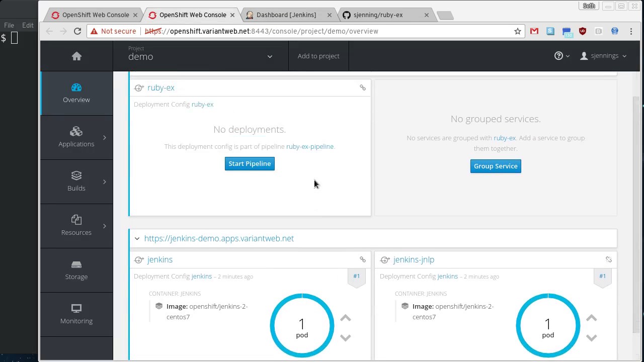644x362 pixels.
Task: Click the link icon on ruby-ex service
Action: 363,87
